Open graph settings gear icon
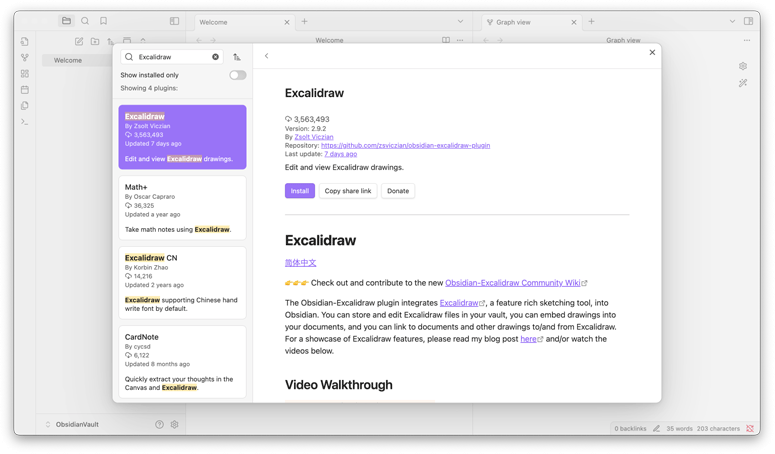775x454 pixels. 743,66
